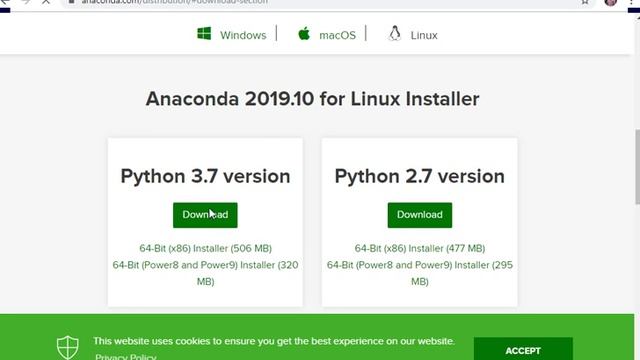Open 64-Bit (x86) Installer (506 MB) link
The width and height of the screenshot is (640, 360).
click(205, 248)
